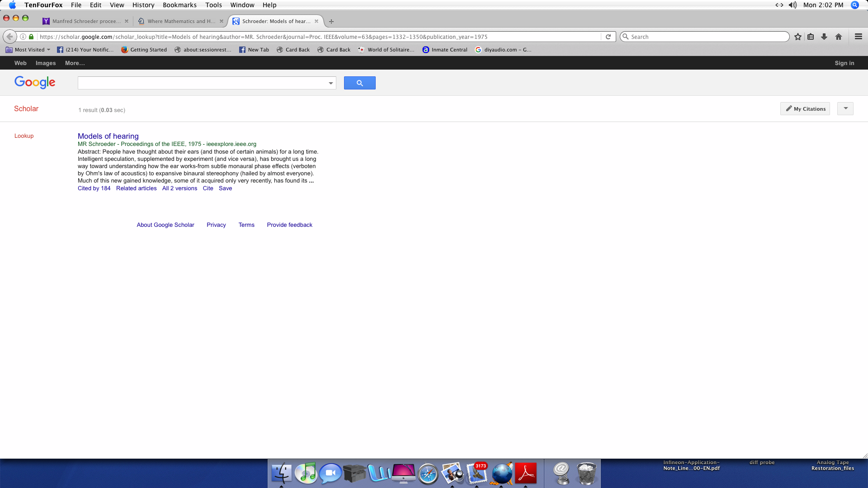Screen dimensions: 868x488
Task: Open the hamburger menu icon
Action: [859, 37]
